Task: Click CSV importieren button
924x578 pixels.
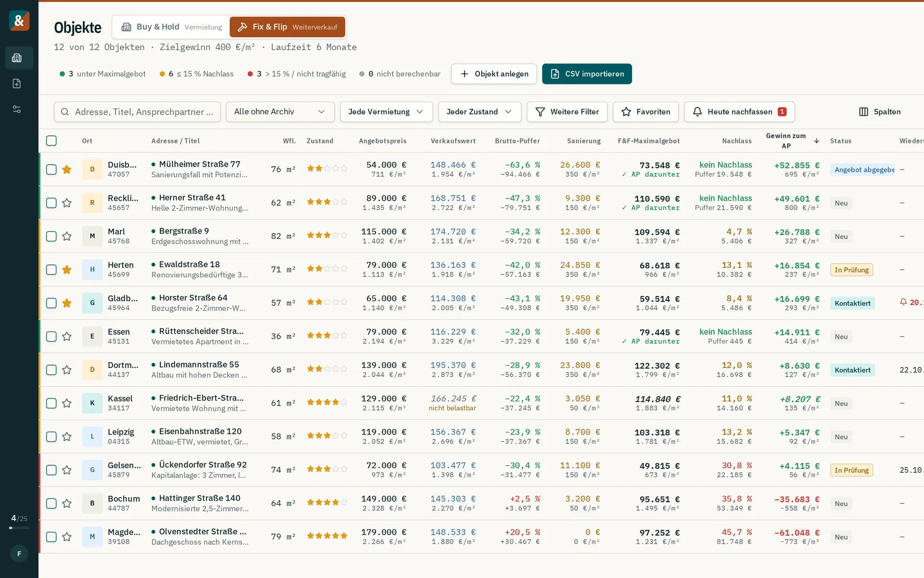Action: pyautogui.click(x=587, y=74)
